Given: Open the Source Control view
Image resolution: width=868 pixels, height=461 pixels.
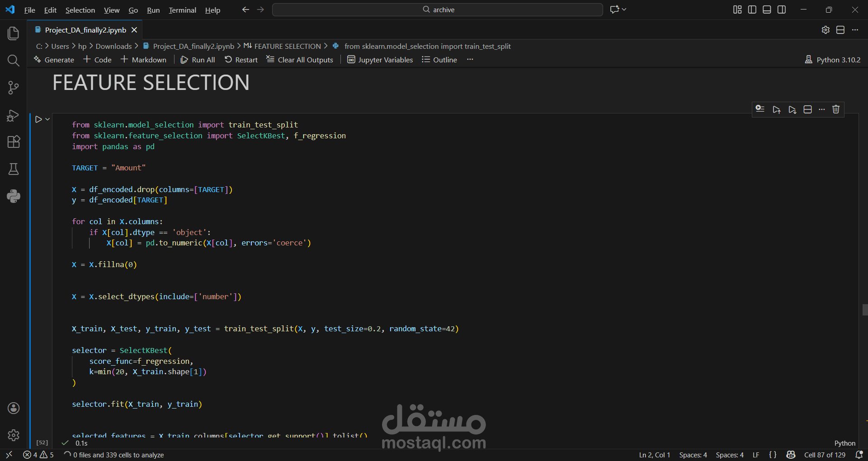Looking at the screenshot, I should [14, 88].
